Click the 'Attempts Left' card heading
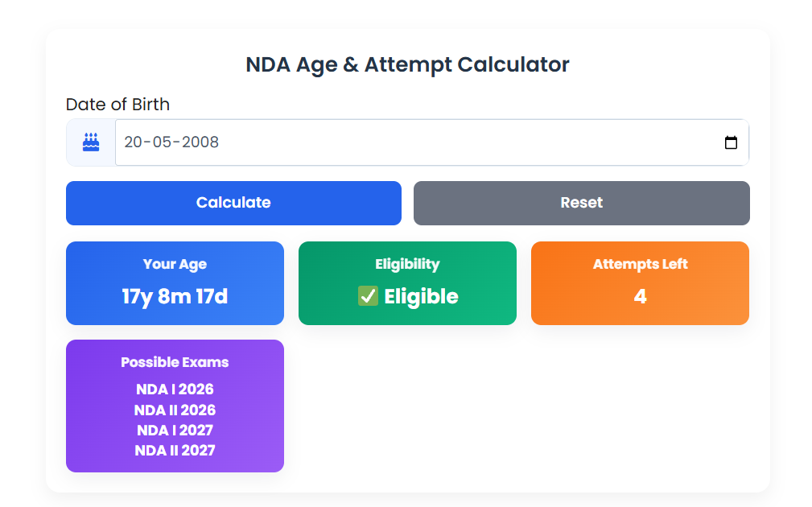Viewport: 812px width, 507px height. [x=640, y=264]
